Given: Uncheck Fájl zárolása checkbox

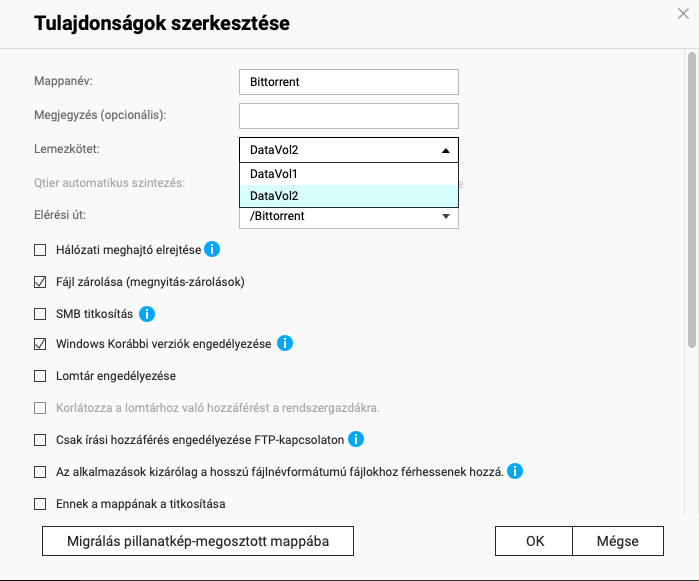Looking at the screenshot, I should pyautogui.click(x=40, y=282).
